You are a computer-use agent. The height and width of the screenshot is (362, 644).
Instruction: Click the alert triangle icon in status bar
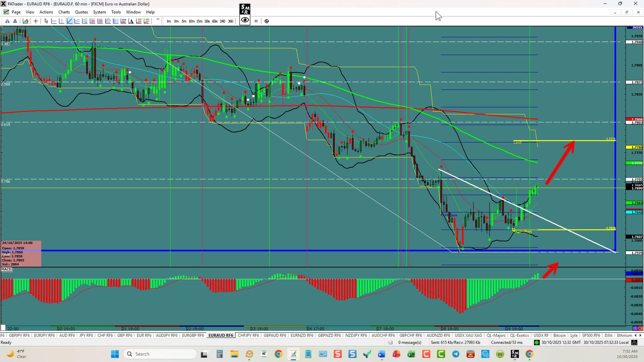(634, 343)
